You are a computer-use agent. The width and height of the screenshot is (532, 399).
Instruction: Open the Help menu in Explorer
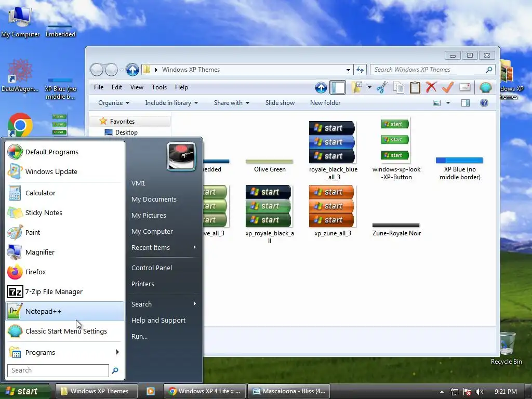coord(181,87)
